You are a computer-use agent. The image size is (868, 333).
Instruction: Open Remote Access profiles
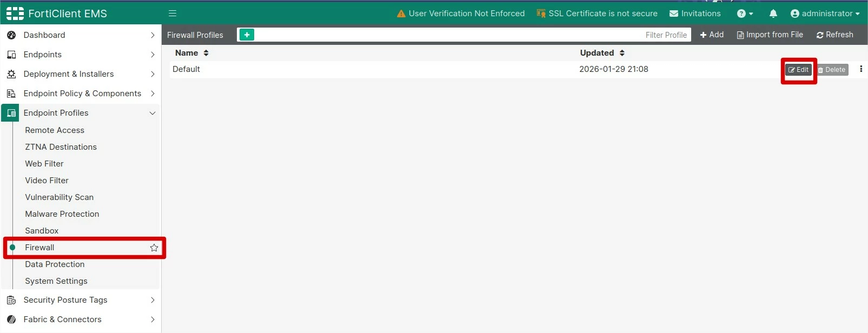tap(55, 130)
